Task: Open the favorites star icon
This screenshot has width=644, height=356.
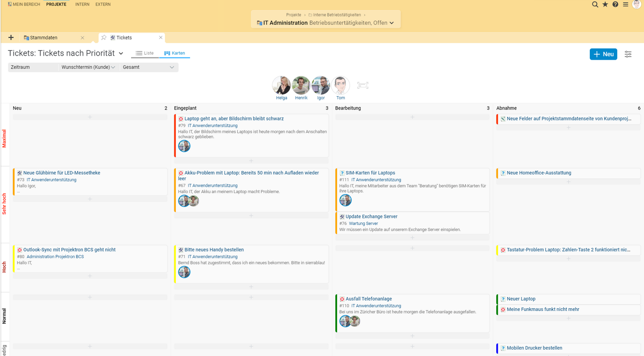Action: pyautogui.click(x=605, y=4)
